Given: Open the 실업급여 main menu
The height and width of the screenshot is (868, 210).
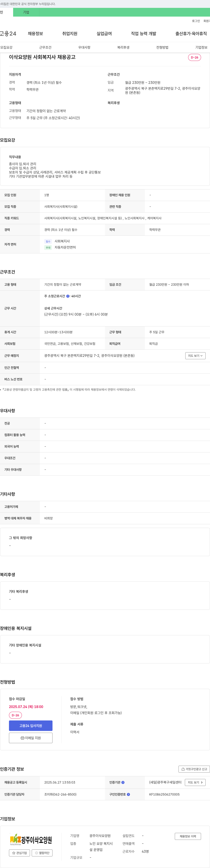Looking at the screenshot, I should pyautogui.click(x=104, y=34).
